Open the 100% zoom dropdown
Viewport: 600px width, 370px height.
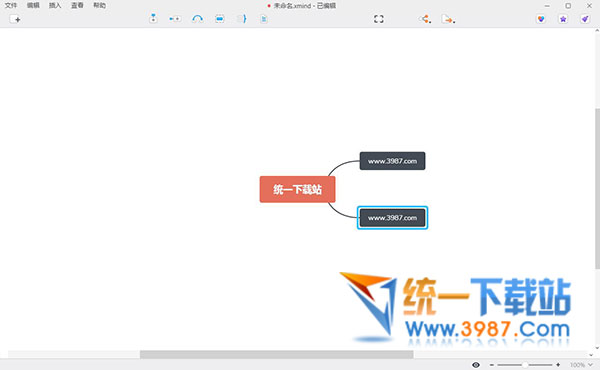tap(581, 365)
